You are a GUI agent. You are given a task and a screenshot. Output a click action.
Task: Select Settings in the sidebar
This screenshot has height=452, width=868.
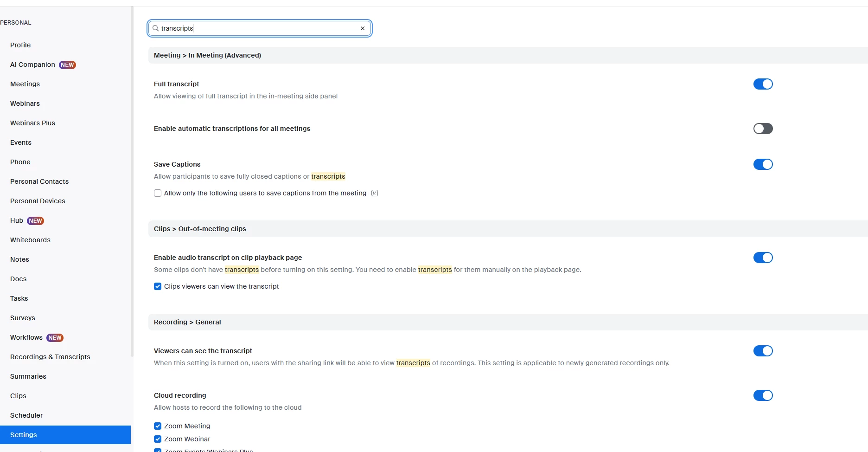click(x=65, y=435)
